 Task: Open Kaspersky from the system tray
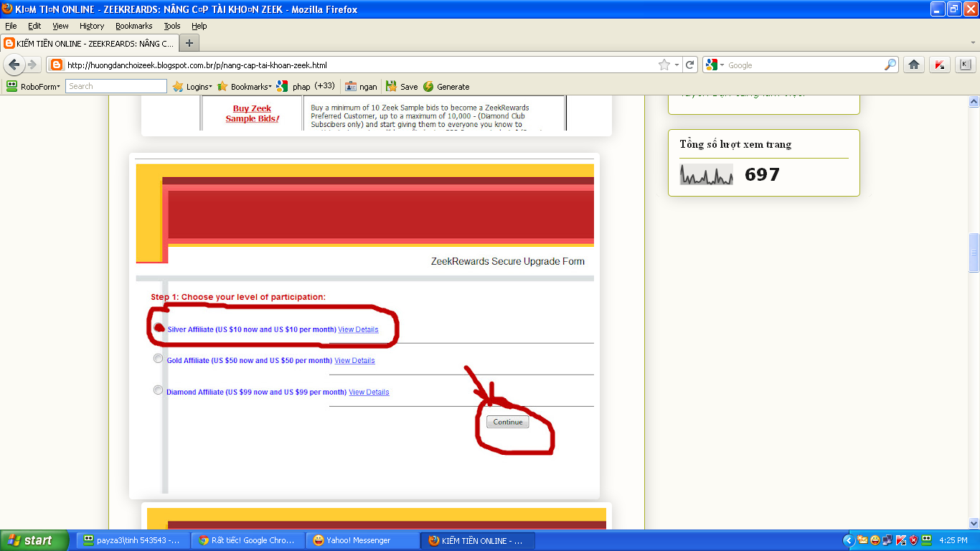point(901,540)
